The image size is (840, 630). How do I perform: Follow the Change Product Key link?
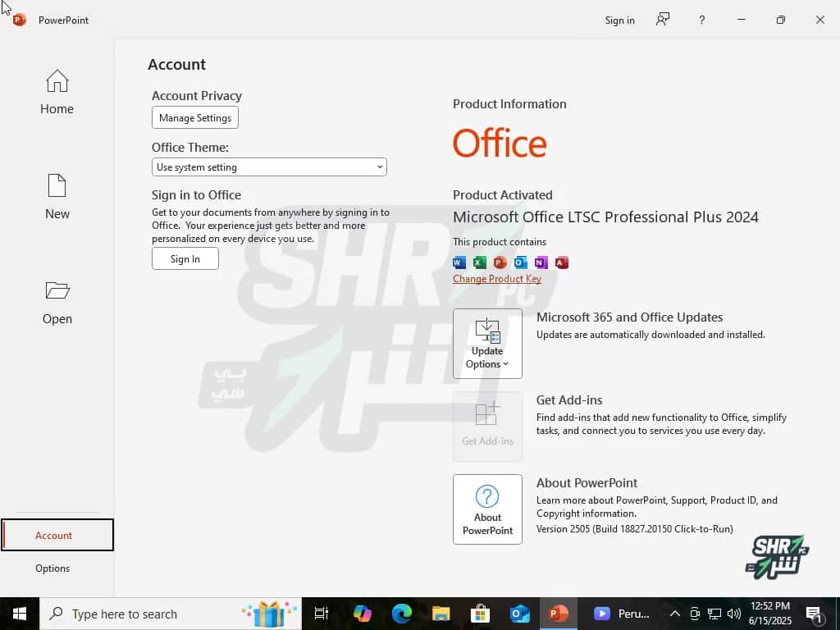497,279
